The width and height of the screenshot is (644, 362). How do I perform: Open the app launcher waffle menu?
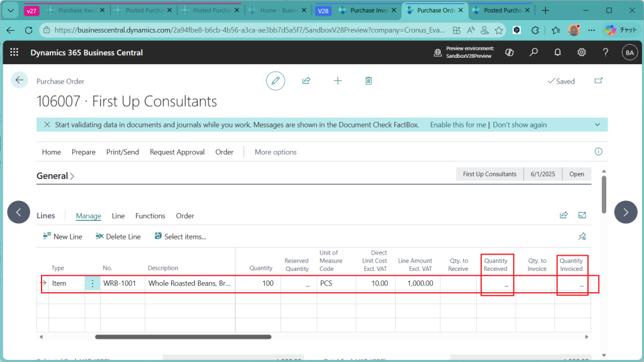click(14, 53)
